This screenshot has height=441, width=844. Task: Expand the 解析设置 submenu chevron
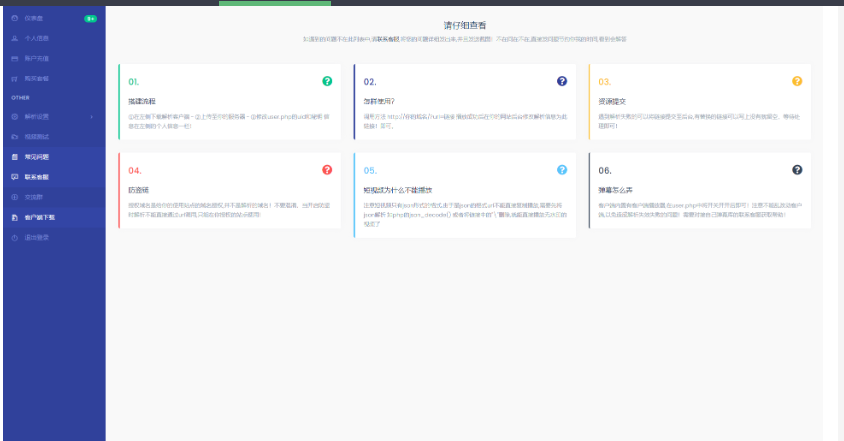pyautogui.click(x=92, y=117)
